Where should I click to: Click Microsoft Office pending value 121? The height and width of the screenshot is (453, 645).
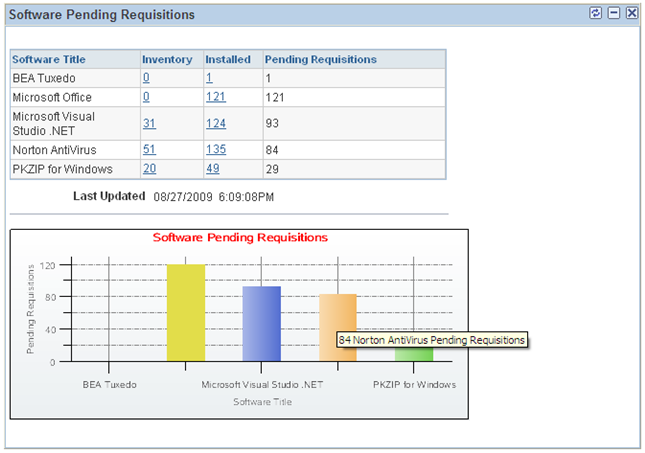(x=275, y=98)
